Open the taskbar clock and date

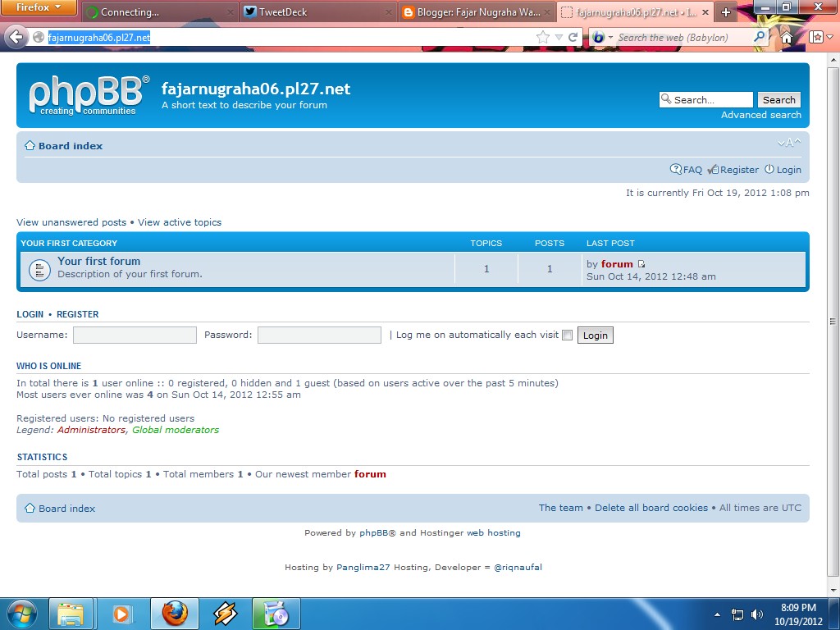click(798, 614)
